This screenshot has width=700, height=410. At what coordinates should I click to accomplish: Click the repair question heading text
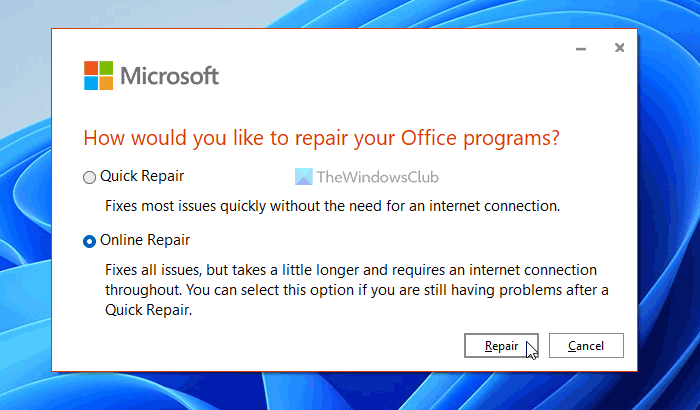pos(321,137)
